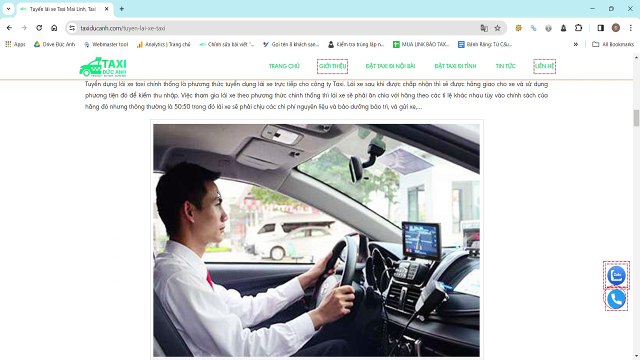640x360 pixels.
Task: Open the All Bookmarks folder
Action: (x=613, y=44)
